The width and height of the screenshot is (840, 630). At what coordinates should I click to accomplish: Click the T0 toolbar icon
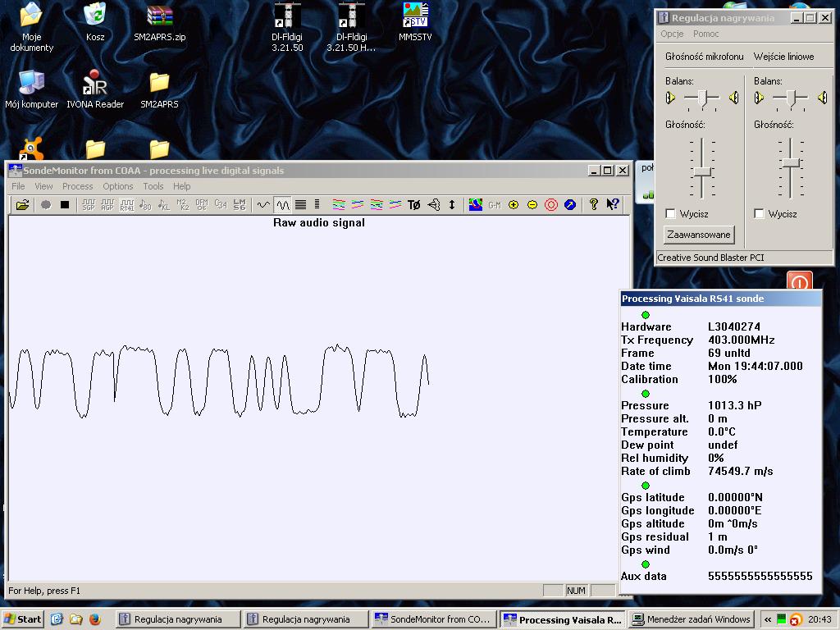413,204
